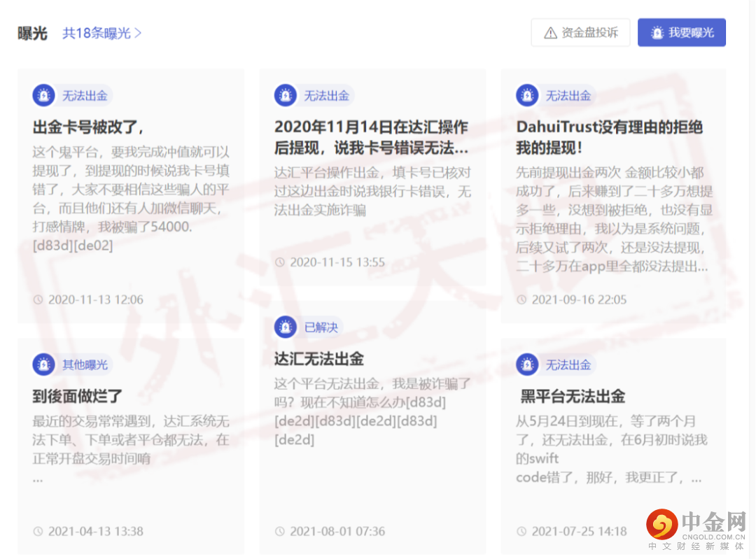
Task: Open the 2020年11月14日在达汇操作后提现 complaint
Action: (x=372, y=138)
